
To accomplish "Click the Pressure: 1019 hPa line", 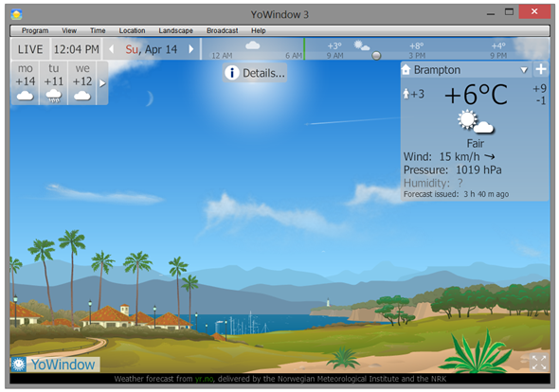I will tap(452, 169).
